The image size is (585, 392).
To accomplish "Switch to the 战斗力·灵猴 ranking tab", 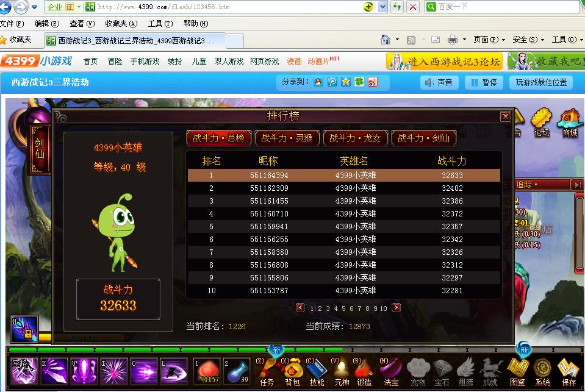I will pyautogui.click(x=287, y=138).
